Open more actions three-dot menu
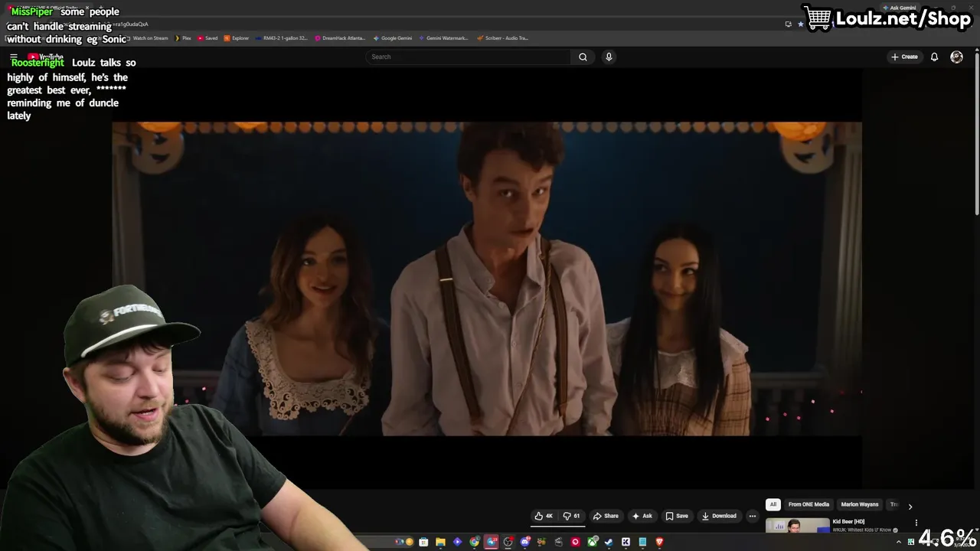This screenshot has width=980, height=551. 752,516
